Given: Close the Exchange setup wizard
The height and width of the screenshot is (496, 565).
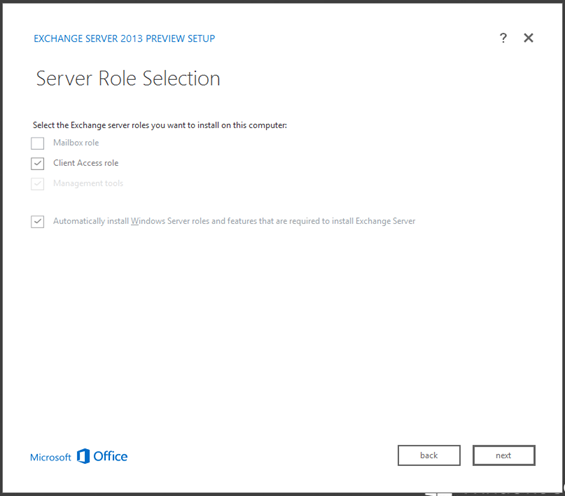Looking at the screenshot, I should click(528, 38).
